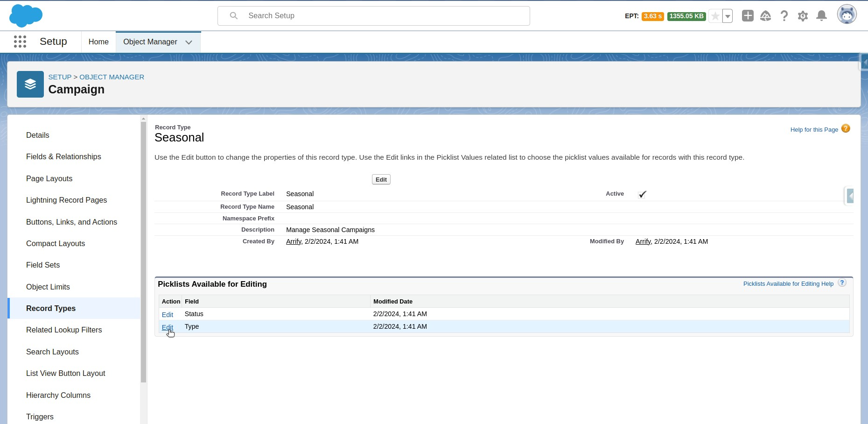Viewport: 868px width, 424px height.
Task: Open Page Layouts in sidebar
Action: (49, 179)
